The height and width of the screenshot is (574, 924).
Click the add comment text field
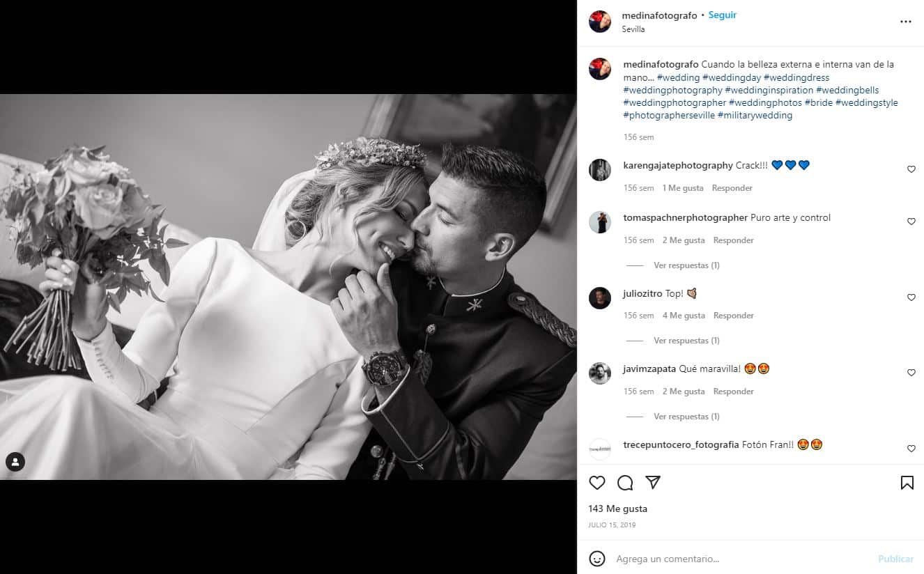coord(739,559)
